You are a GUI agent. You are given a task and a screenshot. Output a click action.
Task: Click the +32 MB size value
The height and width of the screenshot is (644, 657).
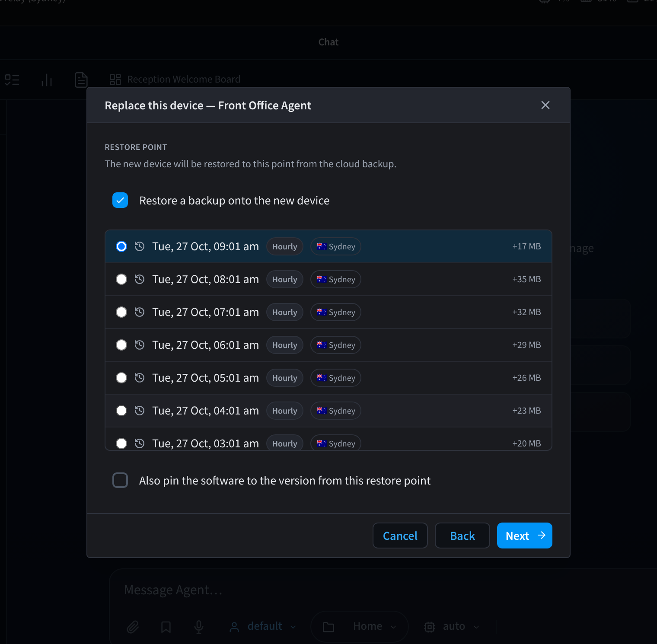tap(526, 312)
